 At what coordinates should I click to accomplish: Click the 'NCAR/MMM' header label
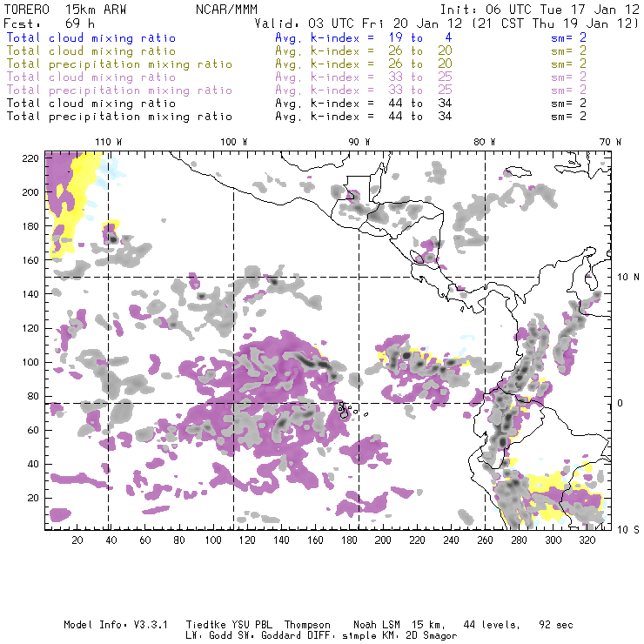click(226, 9)
